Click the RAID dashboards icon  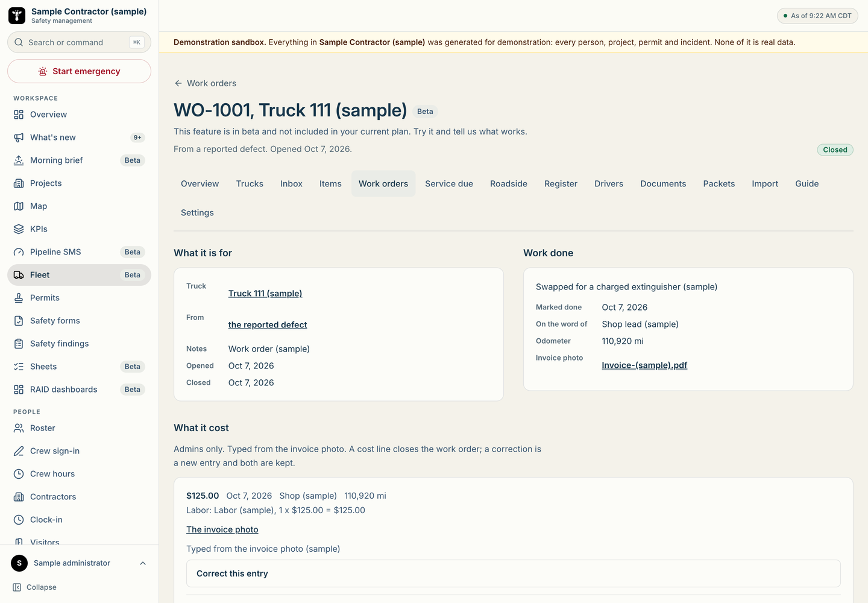click(x=19, y=390)
